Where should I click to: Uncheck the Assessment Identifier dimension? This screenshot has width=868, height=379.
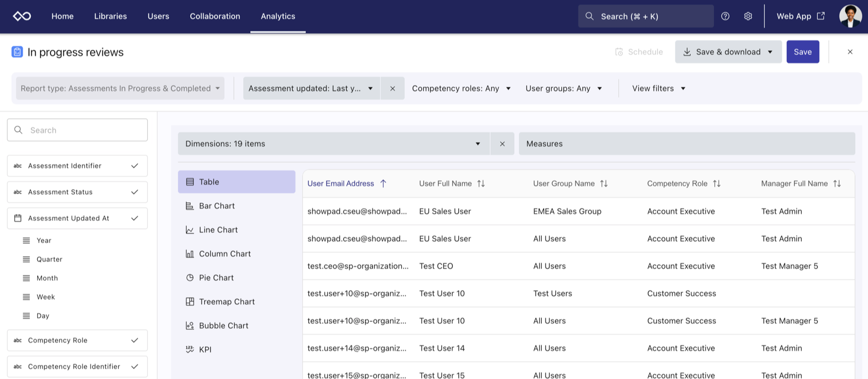(134, 166)
